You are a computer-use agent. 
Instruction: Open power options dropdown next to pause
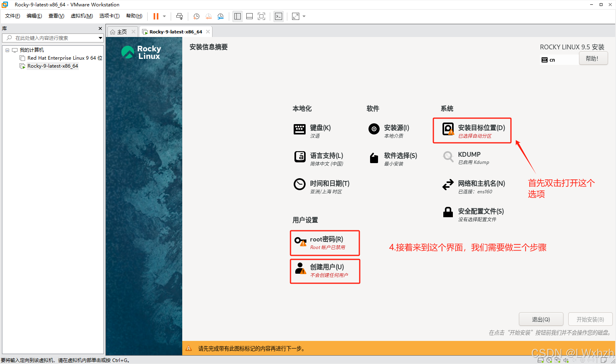pos(164,16)
